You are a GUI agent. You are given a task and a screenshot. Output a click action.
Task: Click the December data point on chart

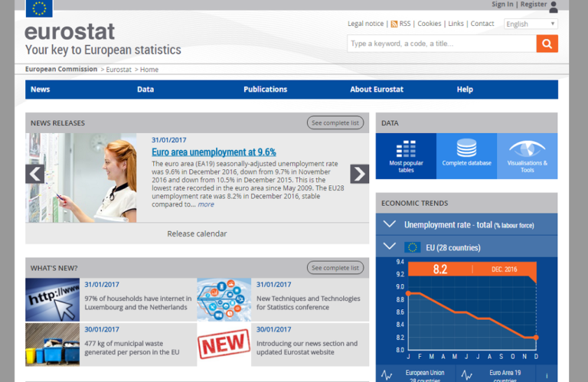pyautogui.click(x=536, y=338)
